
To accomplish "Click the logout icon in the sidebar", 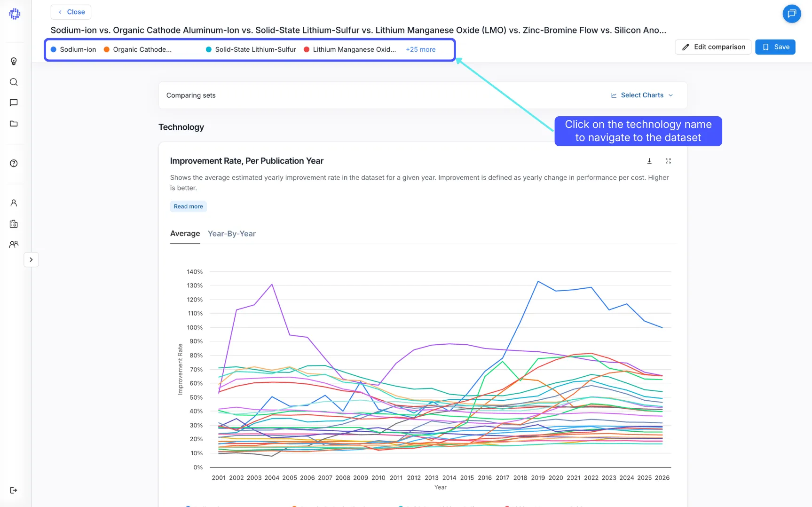I will [14, 490].
